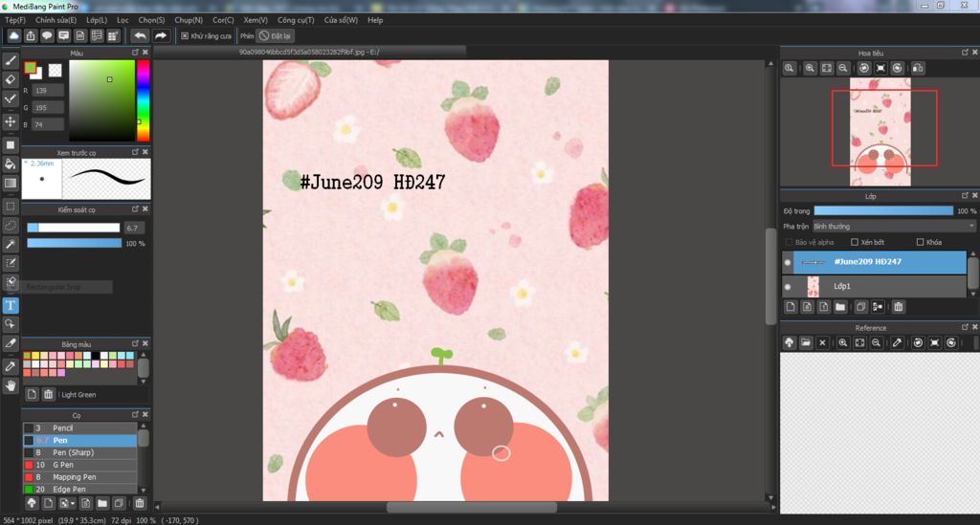This screenshot has height=525, width=980.
Task: Undock the Lớp layers panel
Action: 965,195
